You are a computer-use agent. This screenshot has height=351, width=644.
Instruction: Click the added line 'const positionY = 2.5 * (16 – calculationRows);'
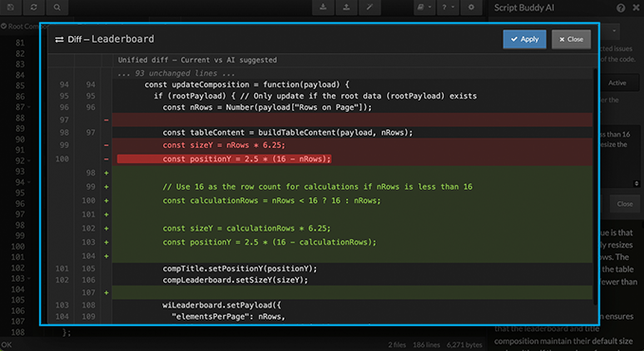[x=269, y=242]
